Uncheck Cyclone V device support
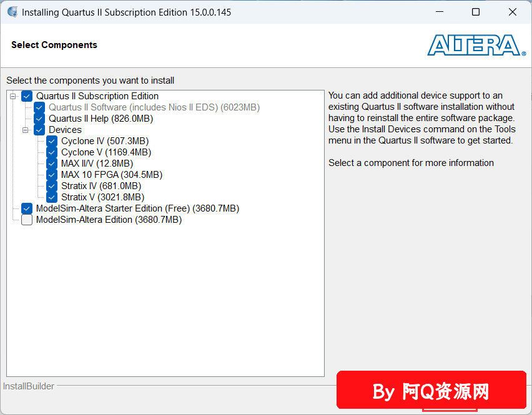532x415 pixels. [52, 152]
